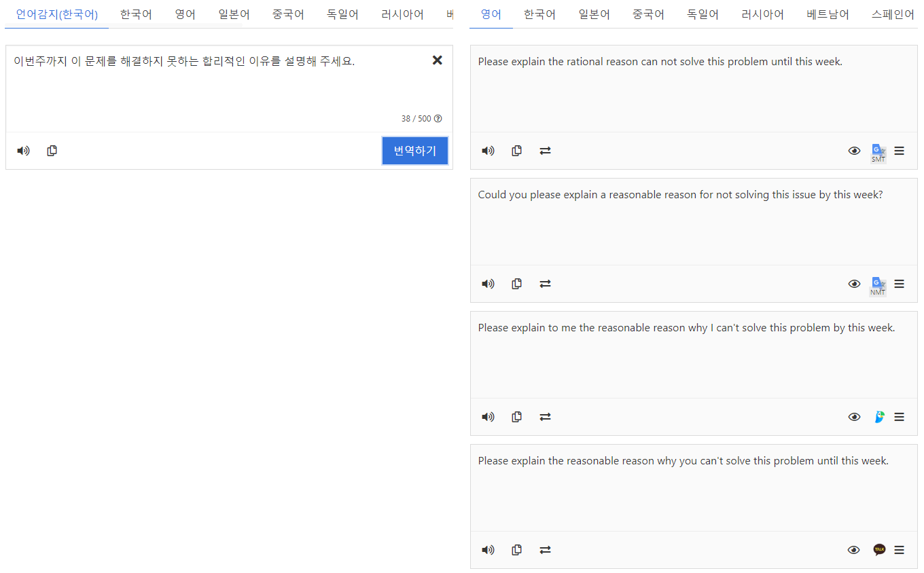The height and width of the screenshot is (573, 924).
Task: Click the swap arrows on the first translation
Action: (x=545, y=150)
